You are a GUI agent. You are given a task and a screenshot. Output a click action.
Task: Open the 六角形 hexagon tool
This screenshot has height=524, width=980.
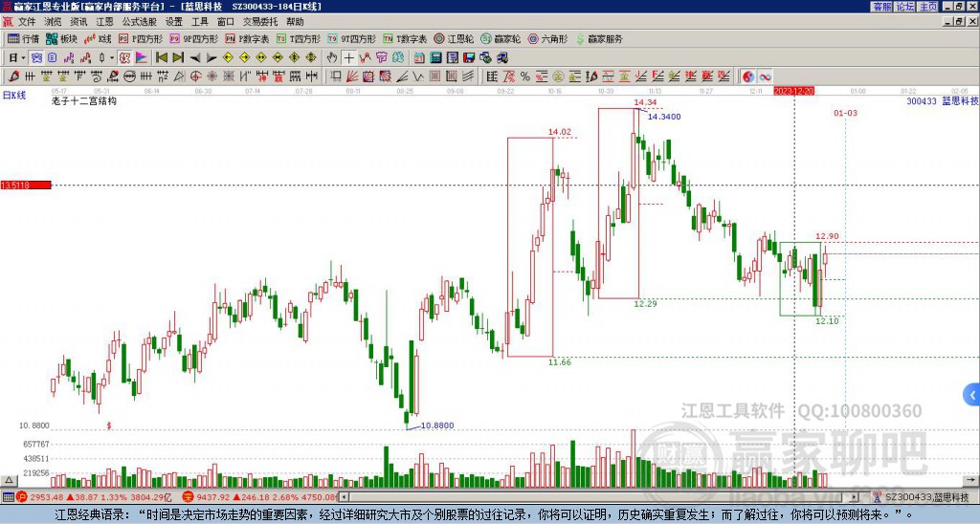pos(548,38)
